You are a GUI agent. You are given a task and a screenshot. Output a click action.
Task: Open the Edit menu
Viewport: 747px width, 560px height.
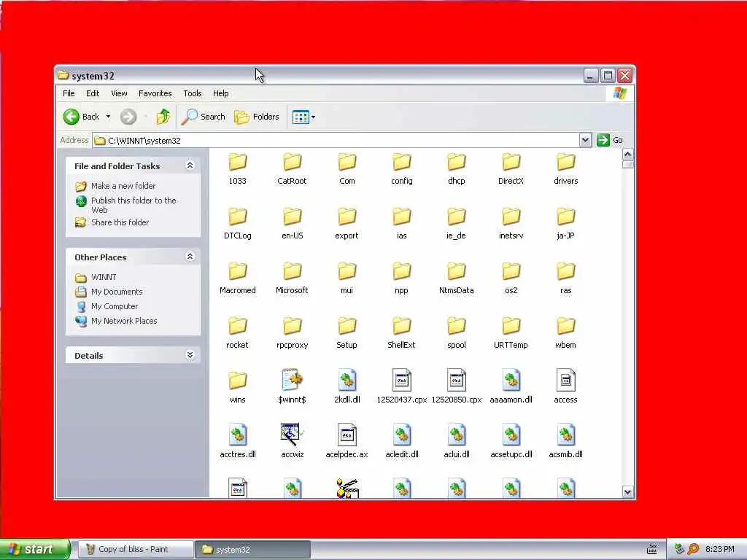pos(93,93)
